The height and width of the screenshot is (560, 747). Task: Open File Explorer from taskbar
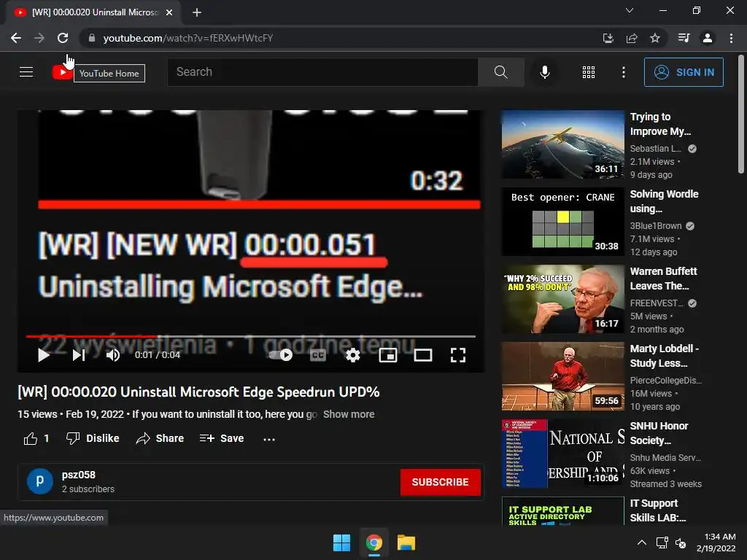406,542
